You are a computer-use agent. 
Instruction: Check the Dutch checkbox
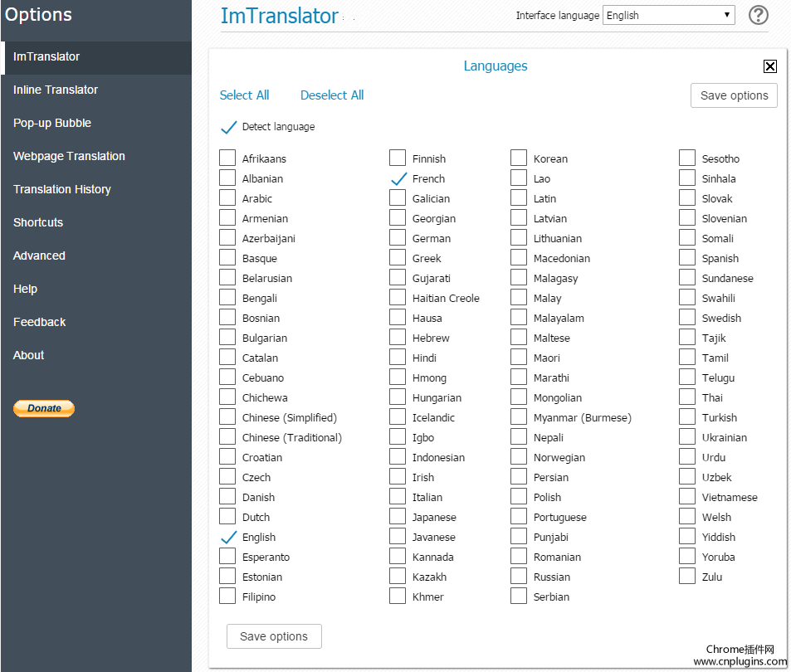coord(227,516)
